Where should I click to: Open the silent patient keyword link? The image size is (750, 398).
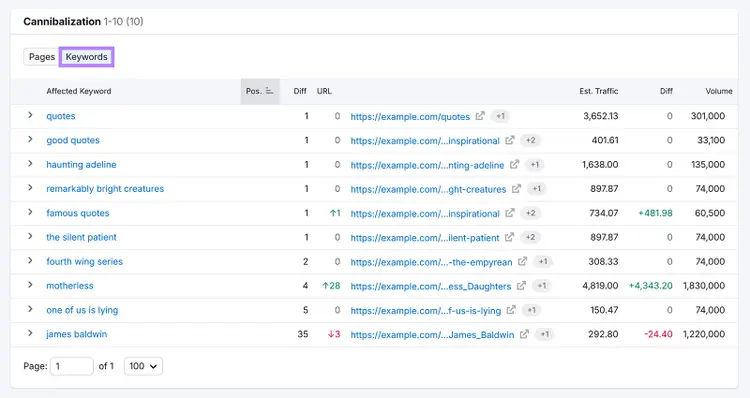[x=81, y=237]
